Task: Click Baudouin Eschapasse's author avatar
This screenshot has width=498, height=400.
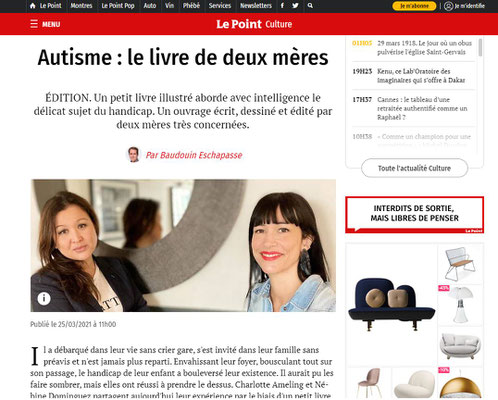Action: [x=134, y=155]
